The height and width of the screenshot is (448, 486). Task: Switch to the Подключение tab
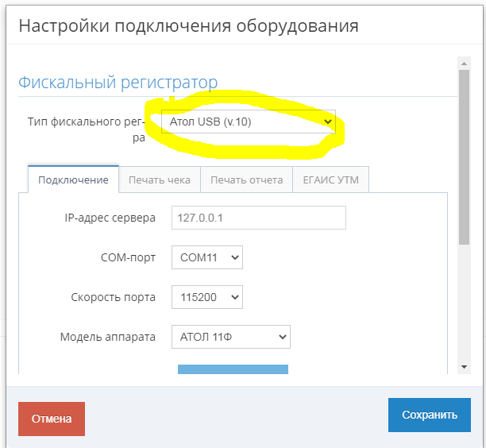(x=74, y=180)
